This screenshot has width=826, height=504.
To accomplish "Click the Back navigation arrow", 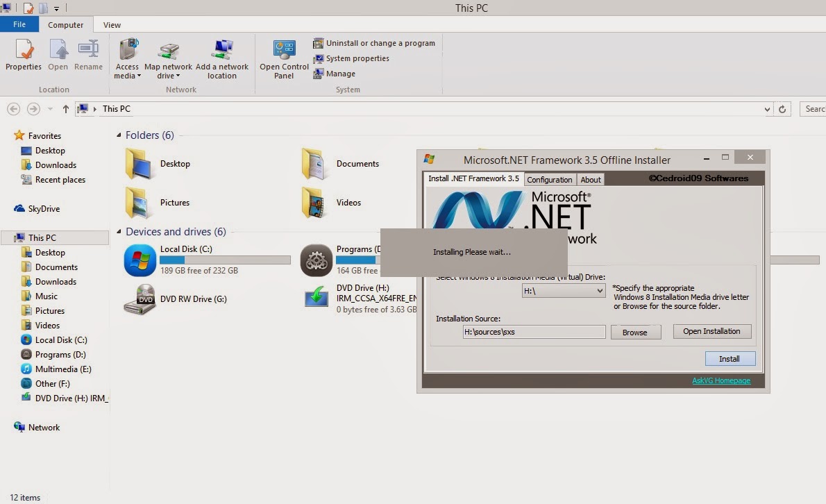I will click(x=14, y=109).
